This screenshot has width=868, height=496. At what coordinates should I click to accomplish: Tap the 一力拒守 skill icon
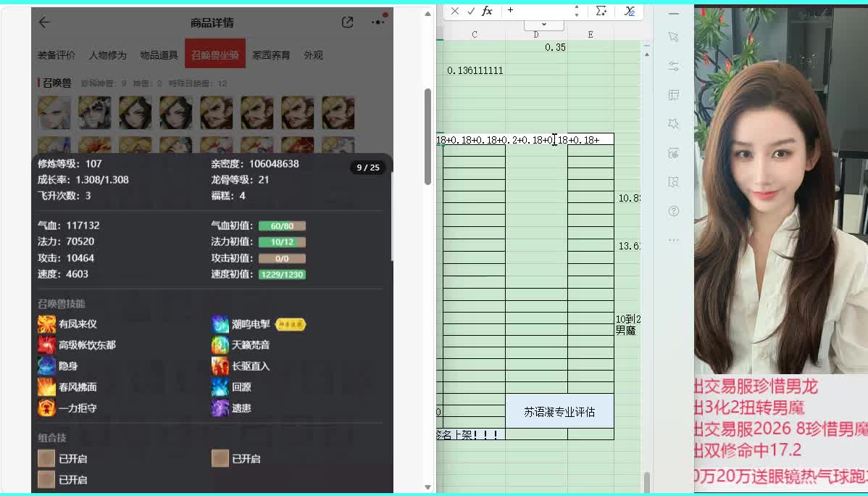[46, 408]
